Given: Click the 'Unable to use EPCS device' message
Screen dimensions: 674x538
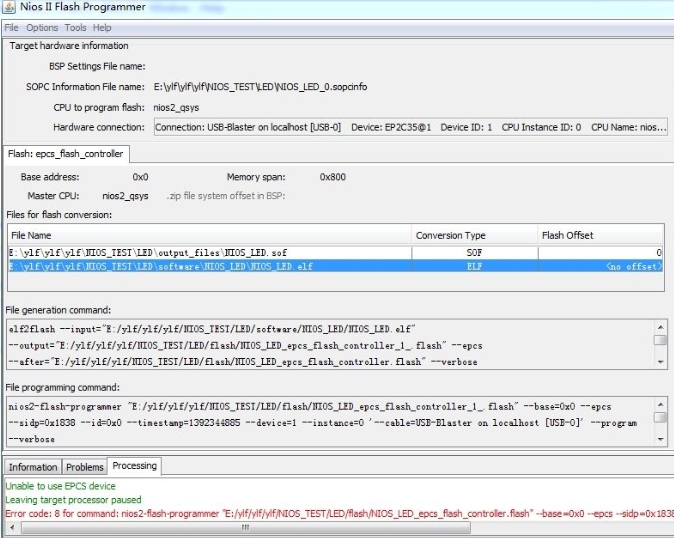Looking at the screenshot, I should (61, 486).
